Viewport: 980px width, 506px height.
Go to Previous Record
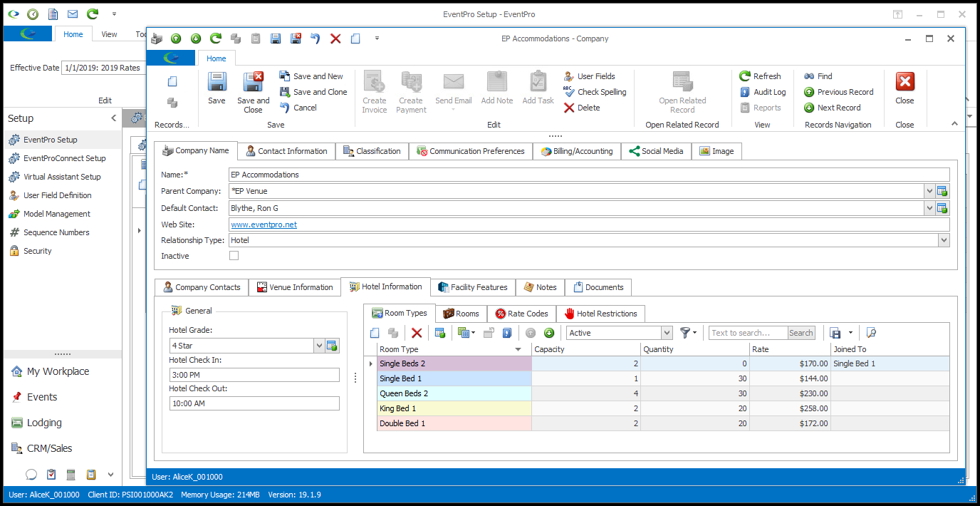coord(838,92)
